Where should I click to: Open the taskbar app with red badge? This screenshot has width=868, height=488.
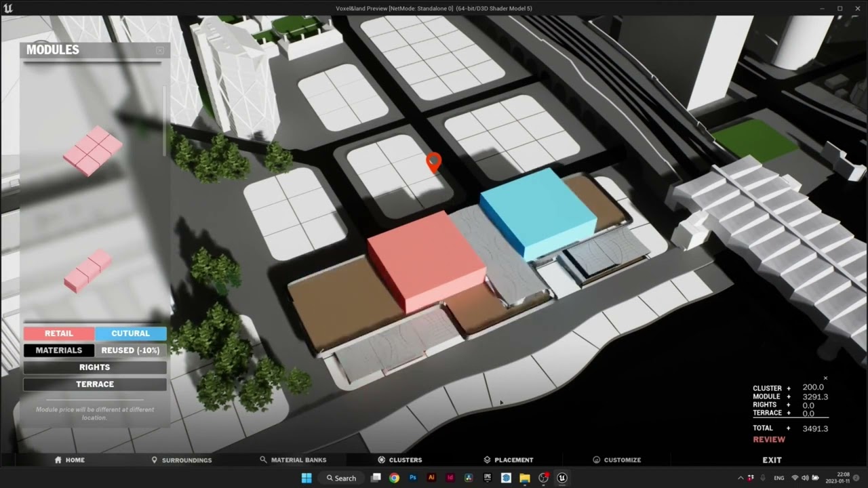tap(544, 478)
